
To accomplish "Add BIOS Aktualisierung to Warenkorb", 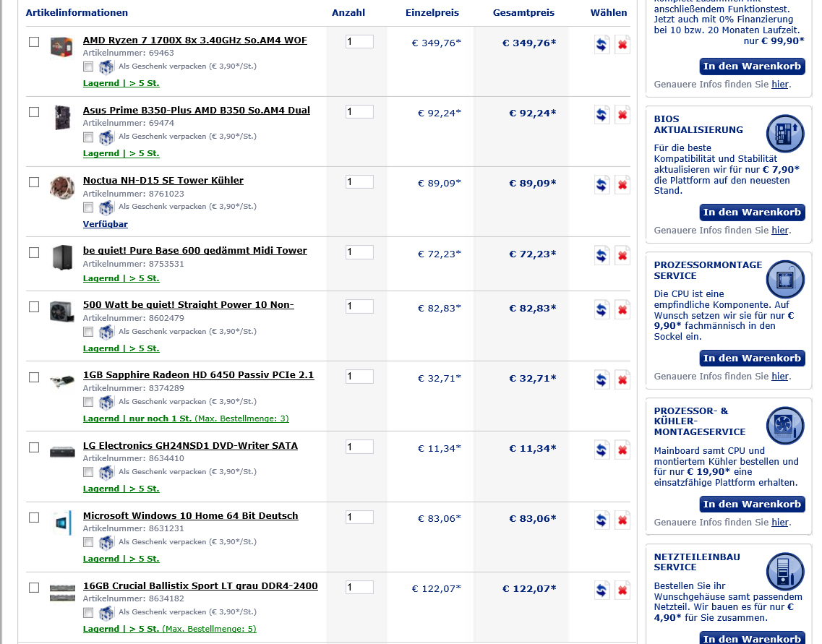I will click(753, 212).
